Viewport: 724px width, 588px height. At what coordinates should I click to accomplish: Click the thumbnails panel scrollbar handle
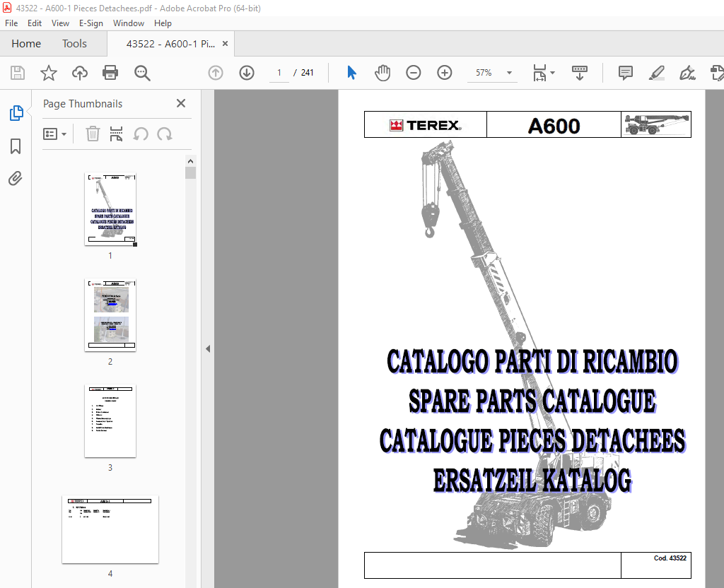pos(190,173)
